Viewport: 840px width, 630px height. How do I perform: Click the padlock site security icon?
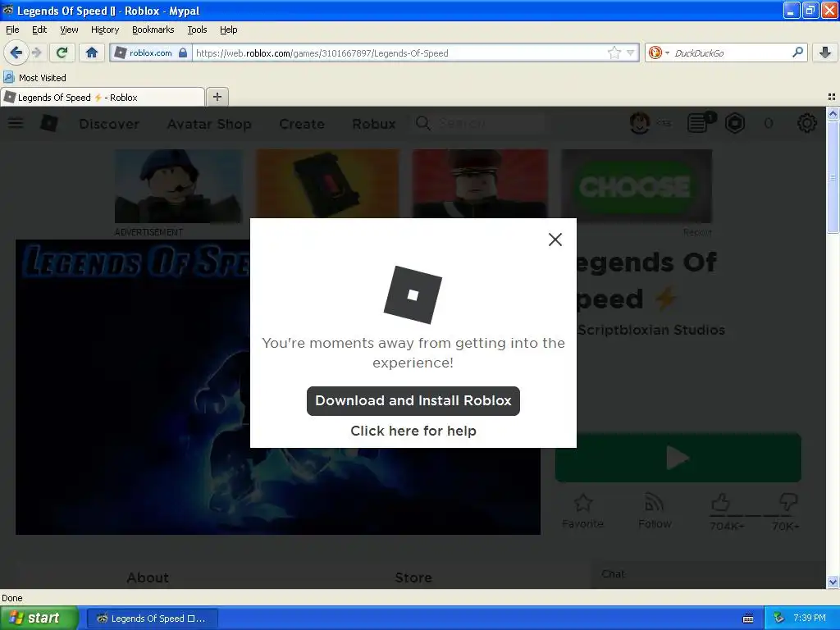pyautogui.click(x=183, y=52)
